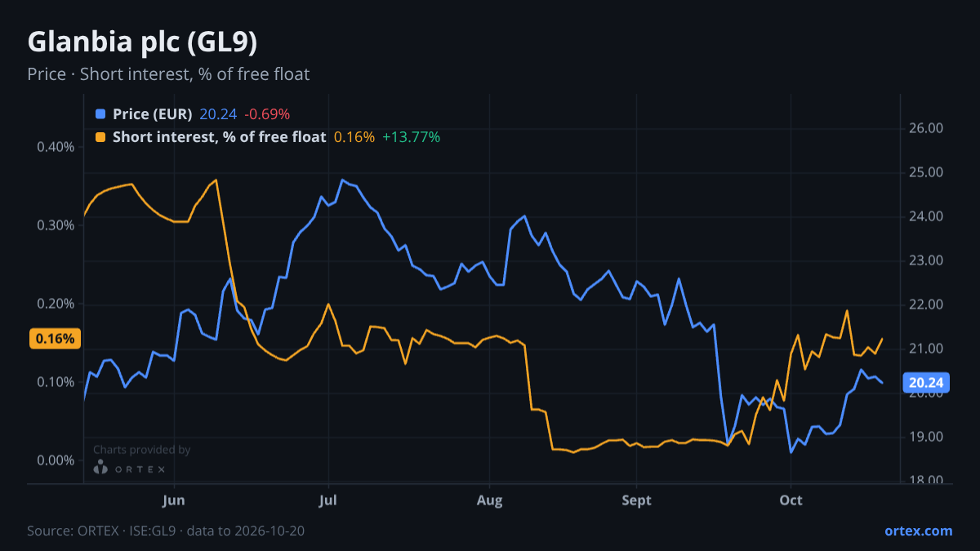Select the 'Short interest, % of free float' legend label
The image size is (980, 551).
pyautogui.click(x=219, y=137)
